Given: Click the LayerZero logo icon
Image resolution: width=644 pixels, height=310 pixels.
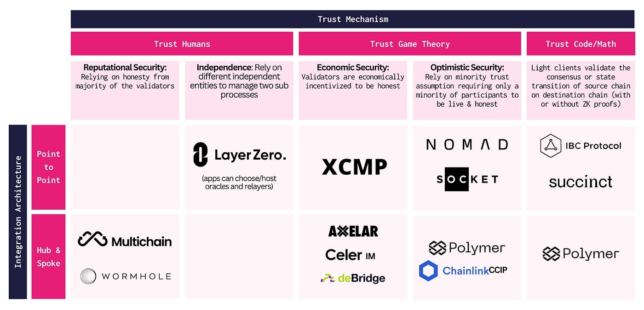Looking at the screenshot, I should click(201, 155).
